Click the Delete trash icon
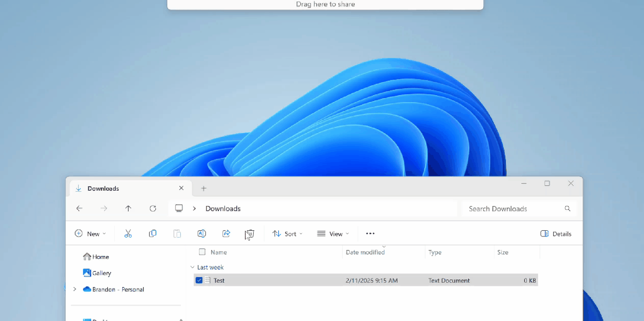Screen dimensions: 644x321 [x=250, y=234]
